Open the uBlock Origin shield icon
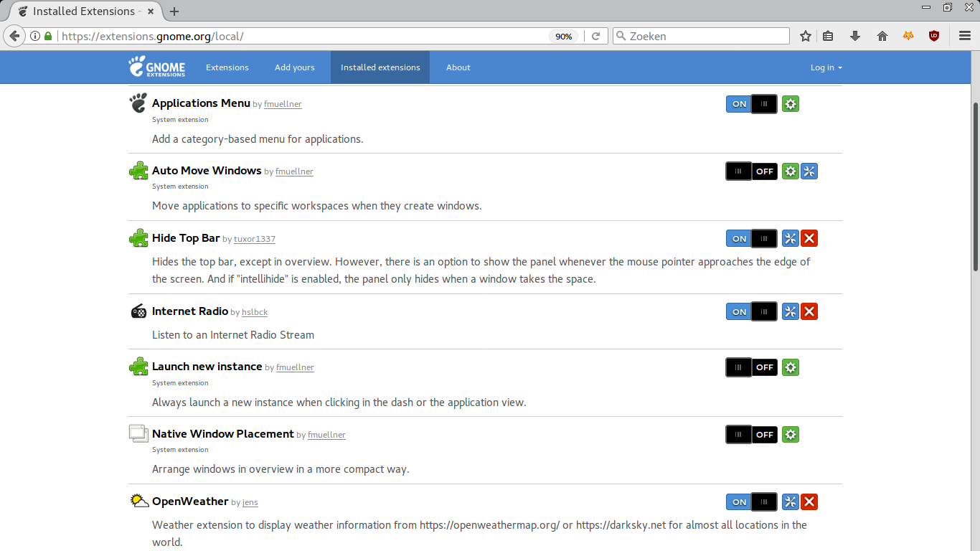Image resolution: width=980 pixels, height=551 pixels. click(x=933, y=36)
